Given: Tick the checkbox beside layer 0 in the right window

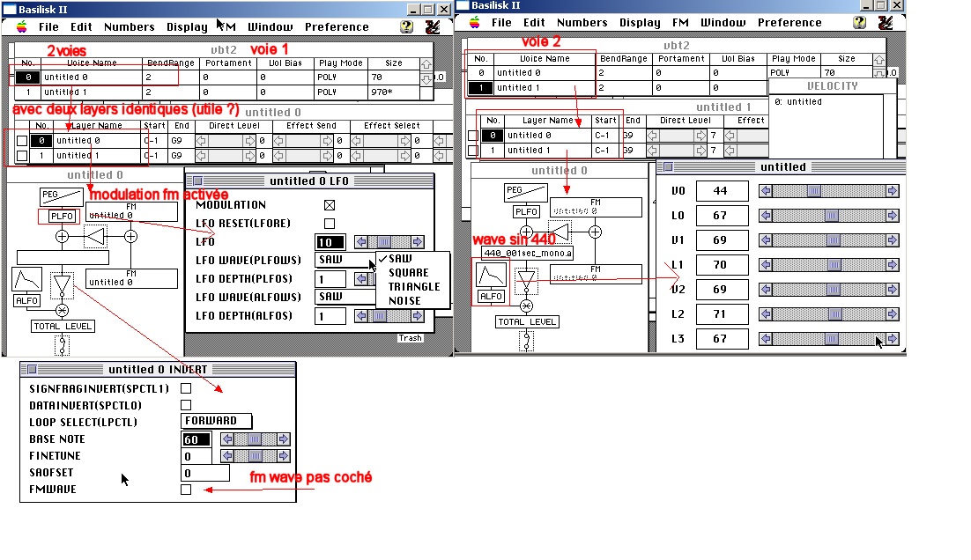Looking at the screenshot, I should (x=473, y=136).
